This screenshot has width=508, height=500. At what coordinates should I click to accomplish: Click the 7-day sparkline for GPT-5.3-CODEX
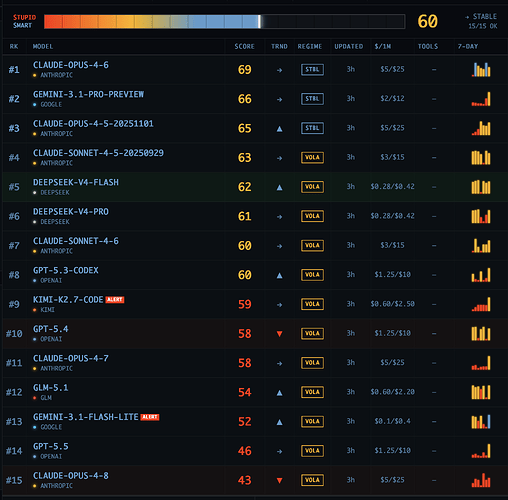coord(481,275)
